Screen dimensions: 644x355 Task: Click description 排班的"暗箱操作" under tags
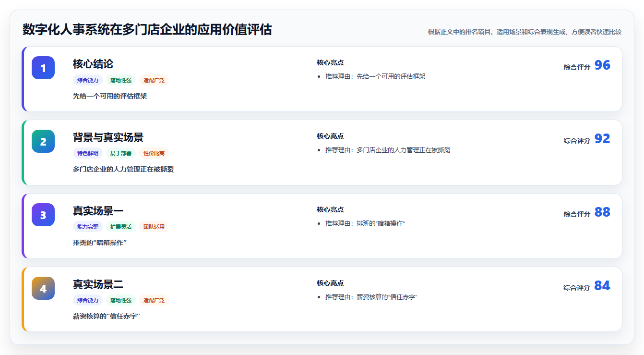(99, 243)
